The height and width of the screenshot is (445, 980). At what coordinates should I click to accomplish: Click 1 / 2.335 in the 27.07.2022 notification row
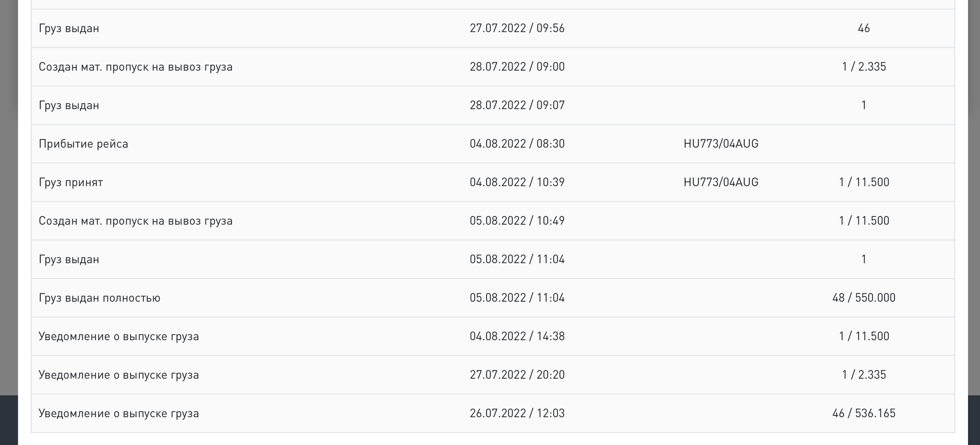click(x=864, y=375)
